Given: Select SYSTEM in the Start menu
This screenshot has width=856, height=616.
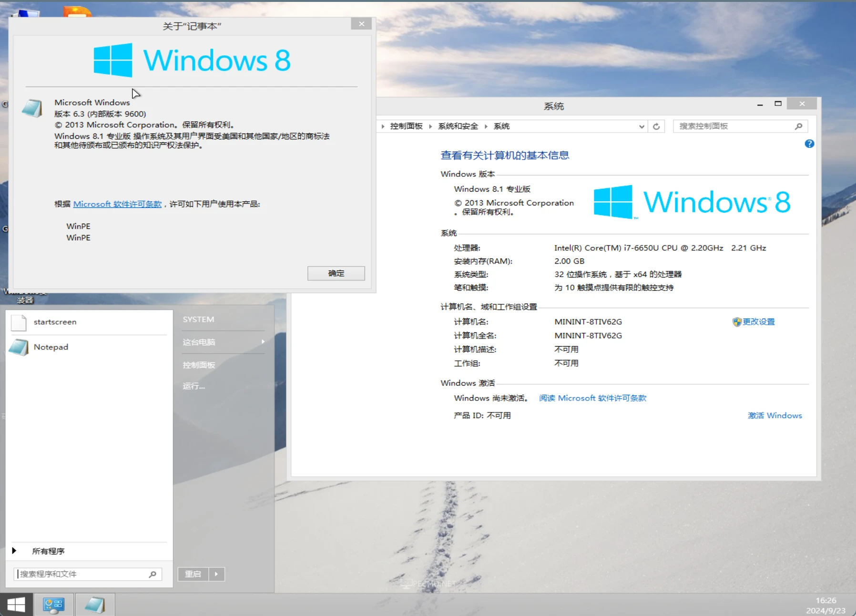Looking at the screenshot, I should coord(199,319).
